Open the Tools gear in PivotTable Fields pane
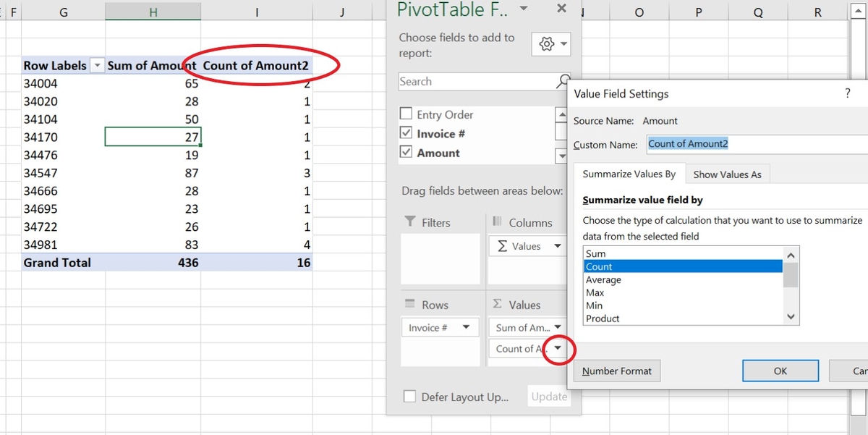The width and height of the screenshot is (868, 435). coord(545,44)
